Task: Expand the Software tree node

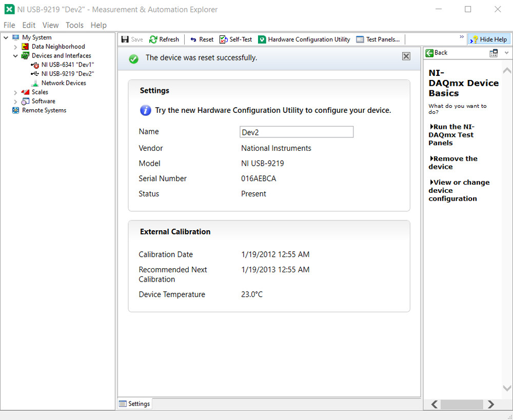Action: click(x=15, y=102)
